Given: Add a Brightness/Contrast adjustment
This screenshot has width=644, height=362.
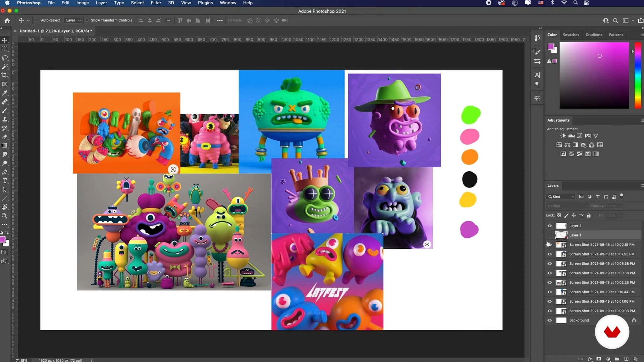Looking at the screenshot, I should (563, 136).
